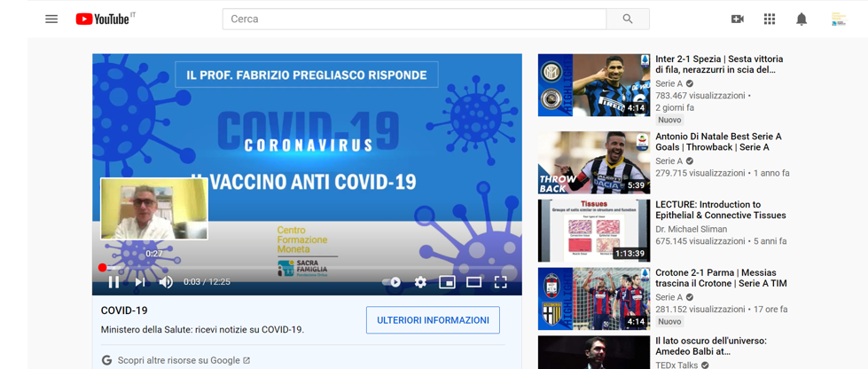Open Antonio Di Natale Best Serie A title
Viewport: 868px width, 369px height.
click(x=718, y=142)
